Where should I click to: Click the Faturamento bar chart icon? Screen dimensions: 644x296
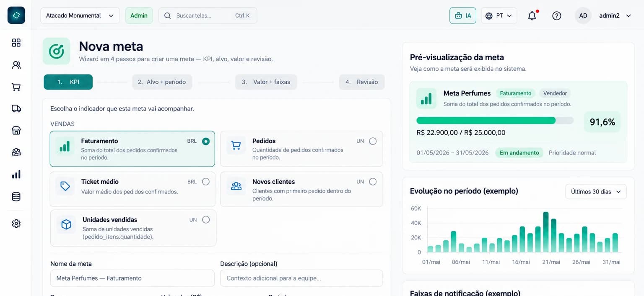coord(65,146)
